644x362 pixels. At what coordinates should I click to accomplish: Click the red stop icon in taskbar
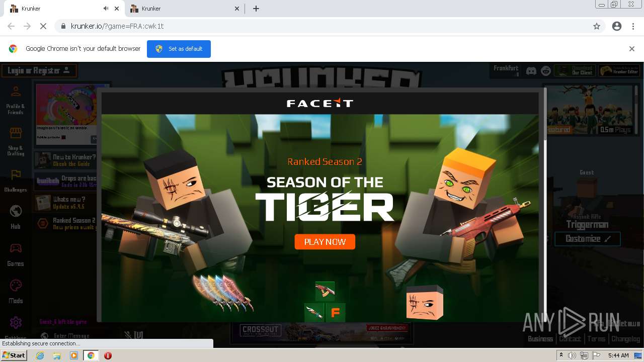[108, 355]
